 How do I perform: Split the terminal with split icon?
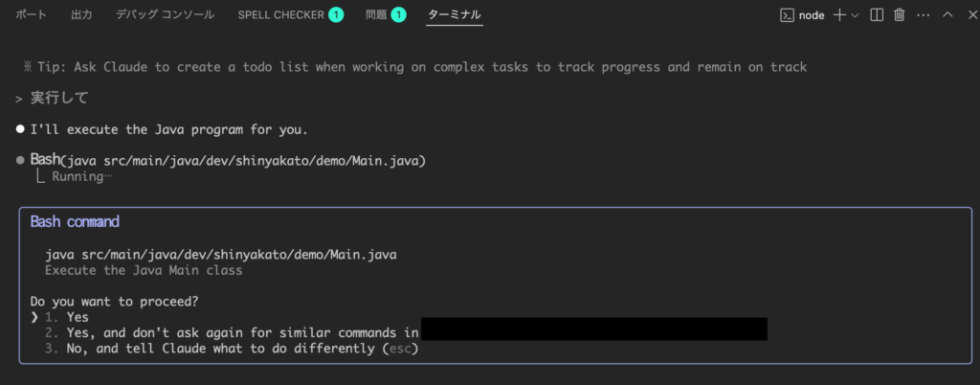coord(877,15)
